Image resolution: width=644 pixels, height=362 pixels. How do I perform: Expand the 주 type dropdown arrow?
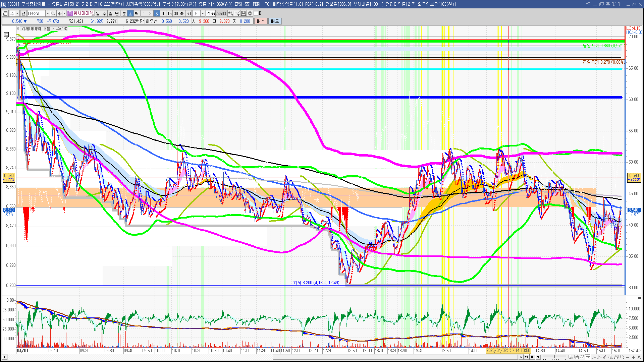[x=17, y=13]
